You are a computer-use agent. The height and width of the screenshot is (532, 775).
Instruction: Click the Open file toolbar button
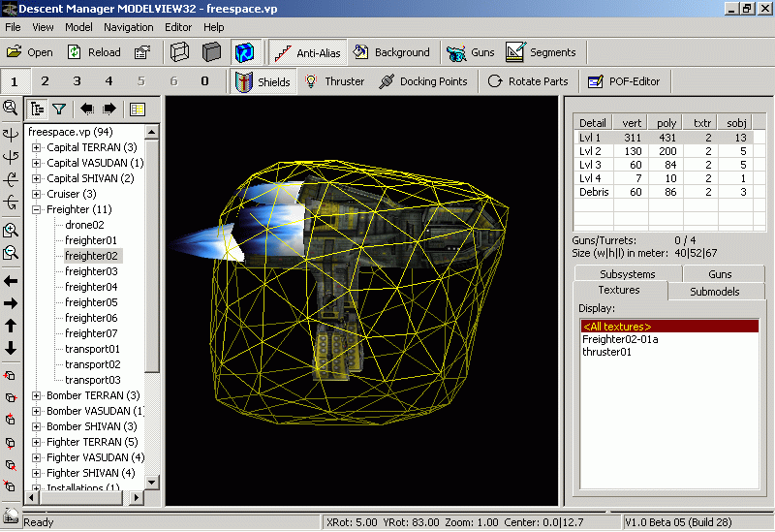click(x=30, y=52)
